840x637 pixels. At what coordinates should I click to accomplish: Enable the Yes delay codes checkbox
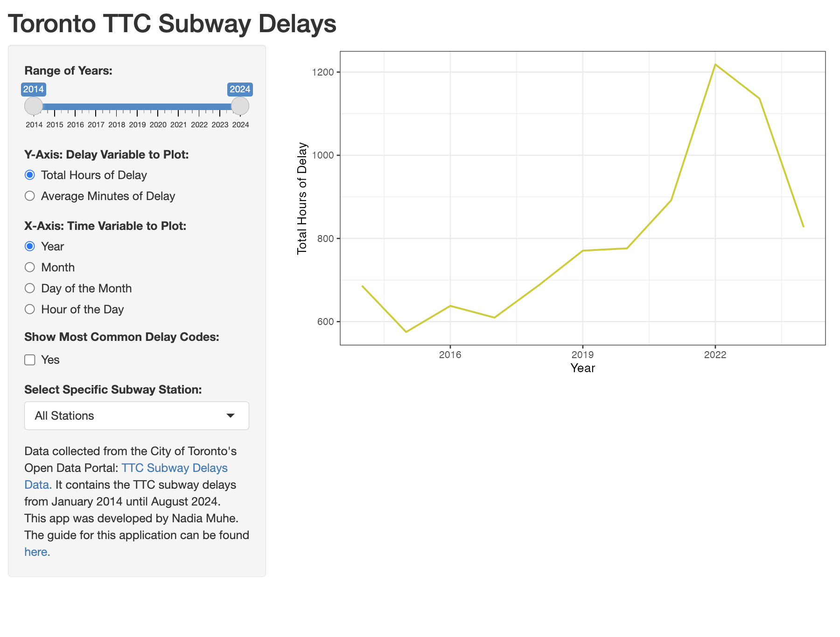tap(30, 360)
